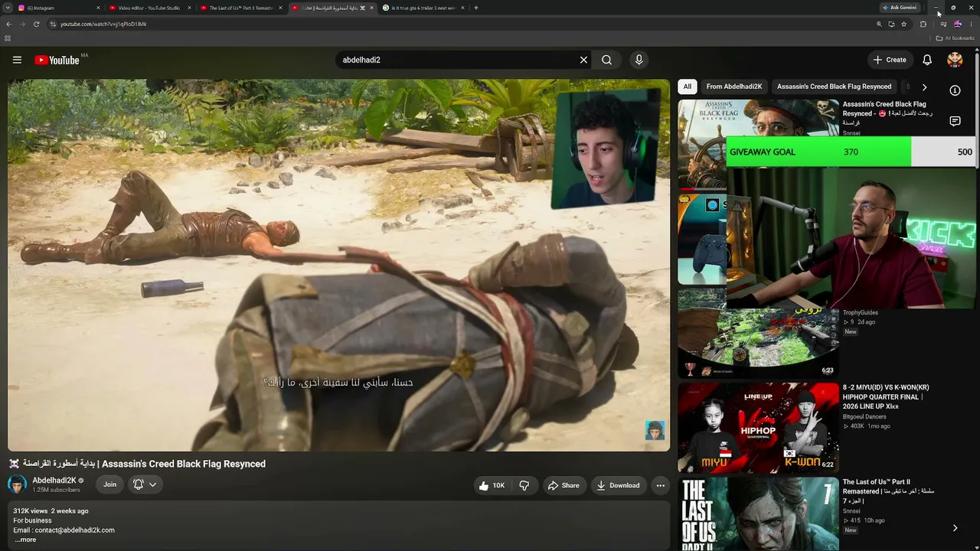
Task: Click the address bar URL
Action: (x=103, y=24)
